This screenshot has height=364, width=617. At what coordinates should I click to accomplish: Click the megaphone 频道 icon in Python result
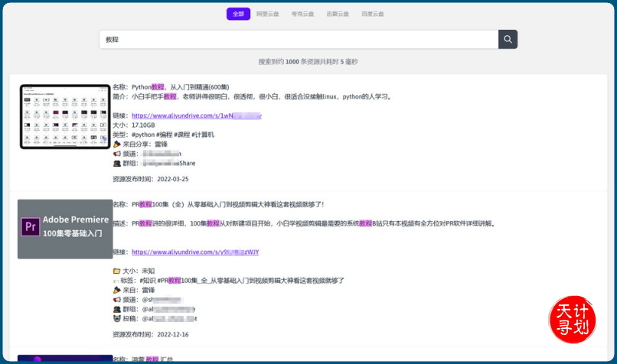pyautogui.click(x=117, y=154)
